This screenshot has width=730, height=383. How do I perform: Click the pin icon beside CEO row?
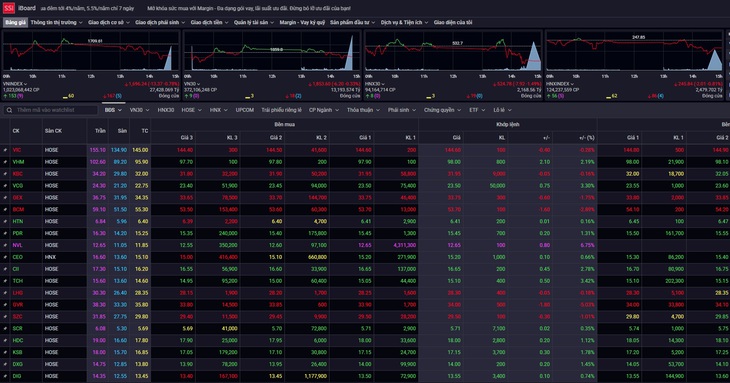[x=5, y=257]
